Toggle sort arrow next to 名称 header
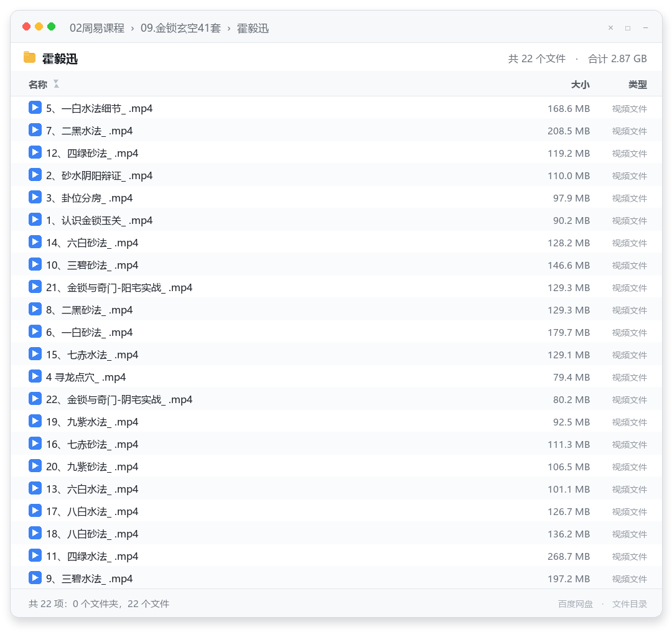This screenshot has width=672, height=632. tap(56, 84)
